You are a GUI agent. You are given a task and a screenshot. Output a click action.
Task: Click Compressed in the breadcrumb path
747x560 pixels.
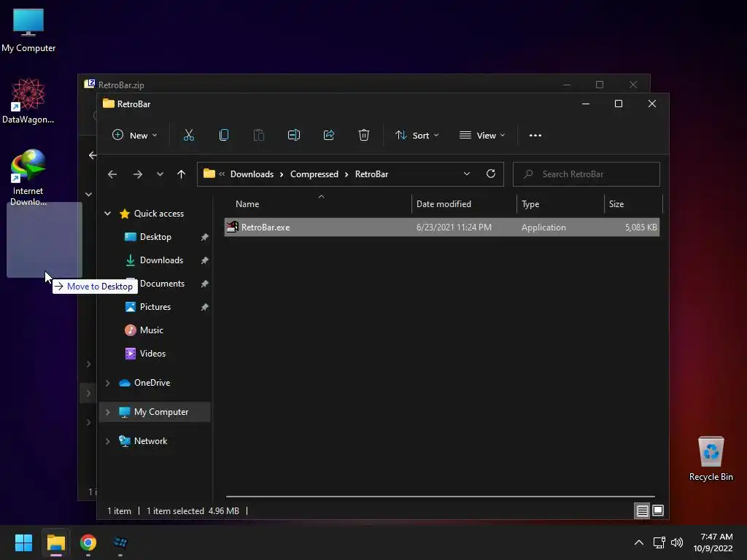314,174
